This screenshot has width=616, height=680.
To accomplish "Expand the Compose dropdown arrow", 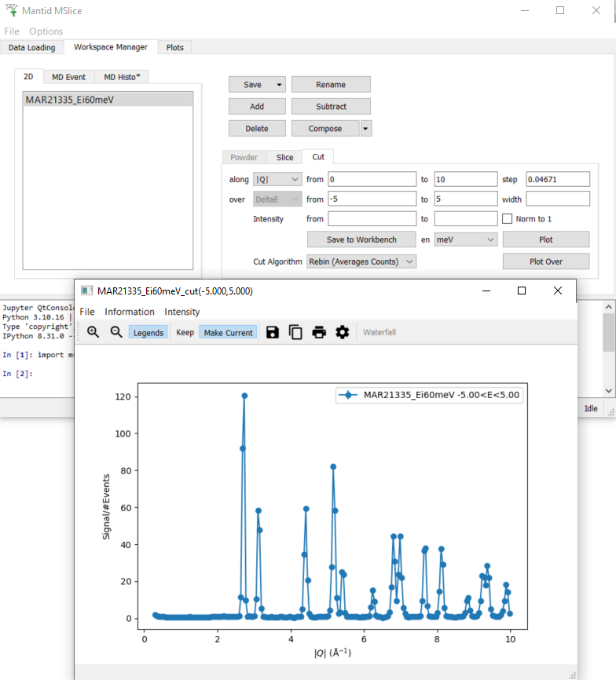I will click(x=365, y=129).
